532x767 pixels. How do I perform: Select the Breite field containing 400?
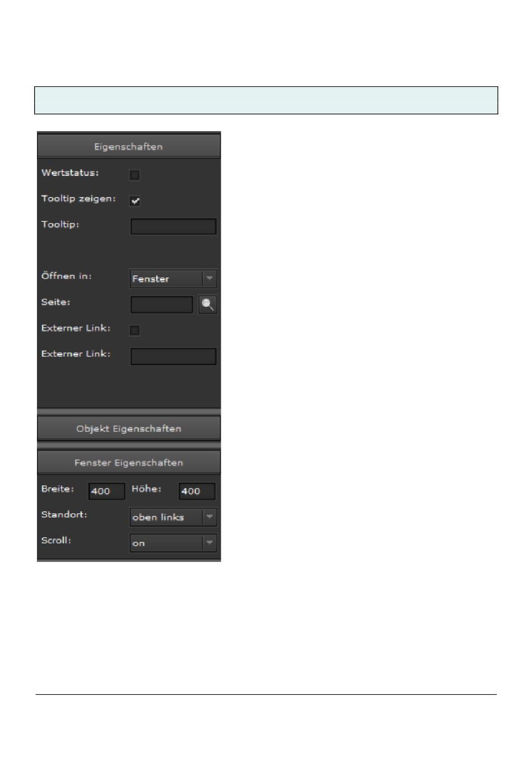click(106, 491)
